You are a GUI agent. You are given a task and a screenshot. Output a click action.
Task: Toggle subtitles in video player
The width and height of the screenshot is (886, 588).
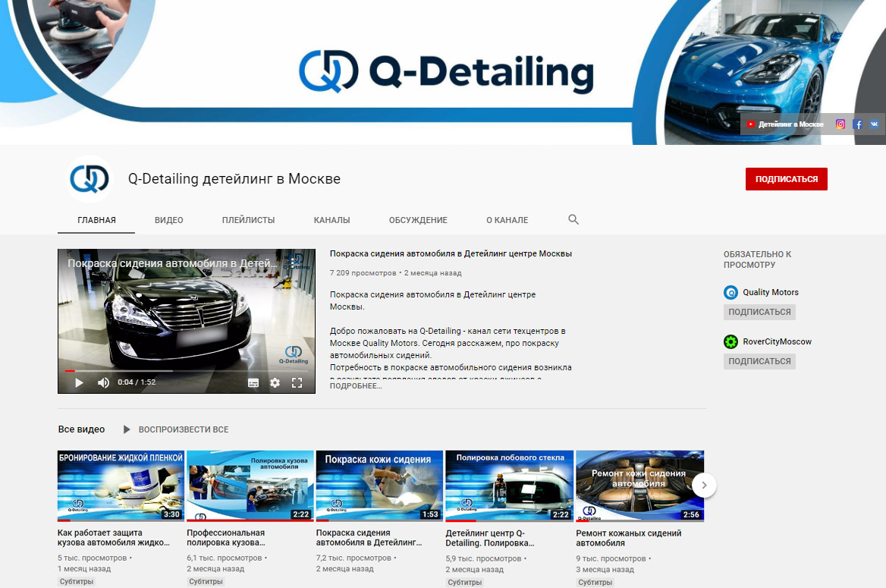[253, 383]
